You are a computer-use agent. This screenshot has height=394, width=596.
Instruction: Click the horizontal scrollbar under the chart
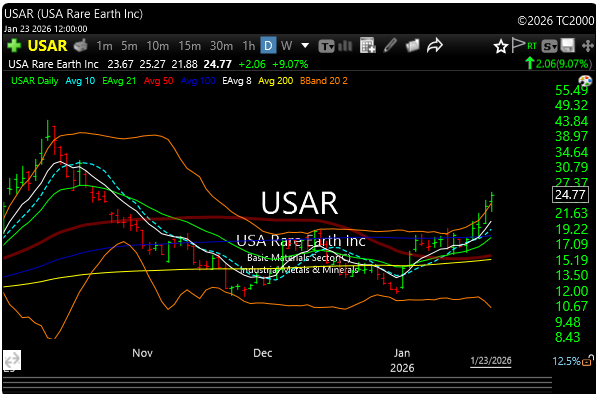coord(277,384)
